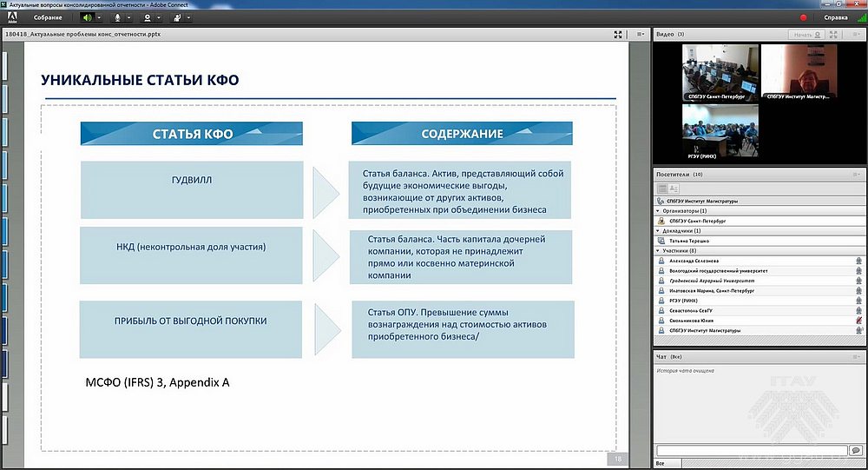868x470 pixels.
Task: Toggle full screen for the Видео pod
Action: click(x=833, y=35)
